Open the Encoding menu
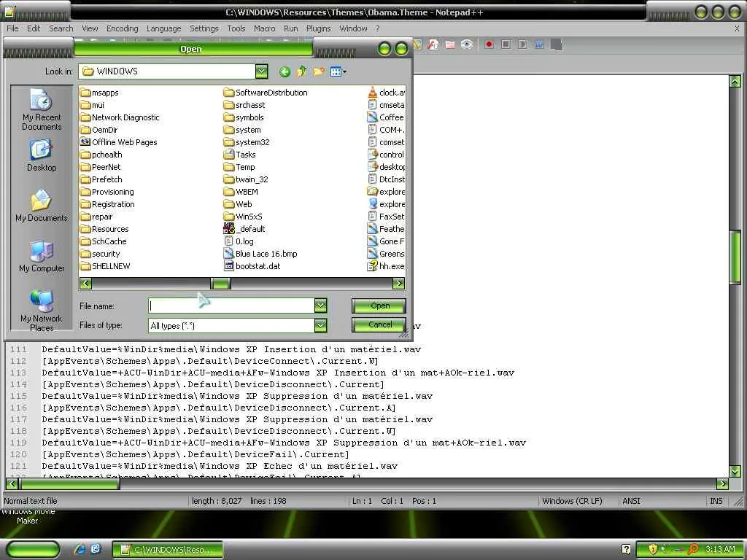Screen dimensions: 747x560 (x=123, y=28)
